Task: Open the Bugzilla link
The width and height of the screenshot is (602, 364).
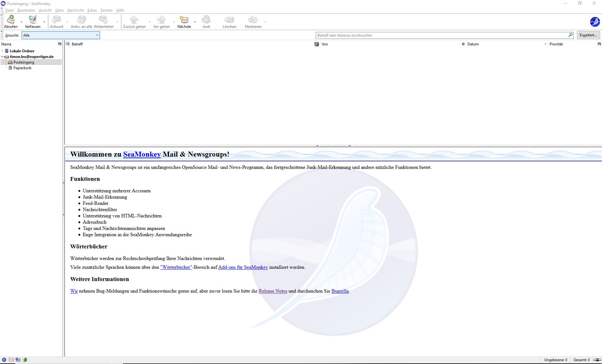Action: click(x=340, y=291)
